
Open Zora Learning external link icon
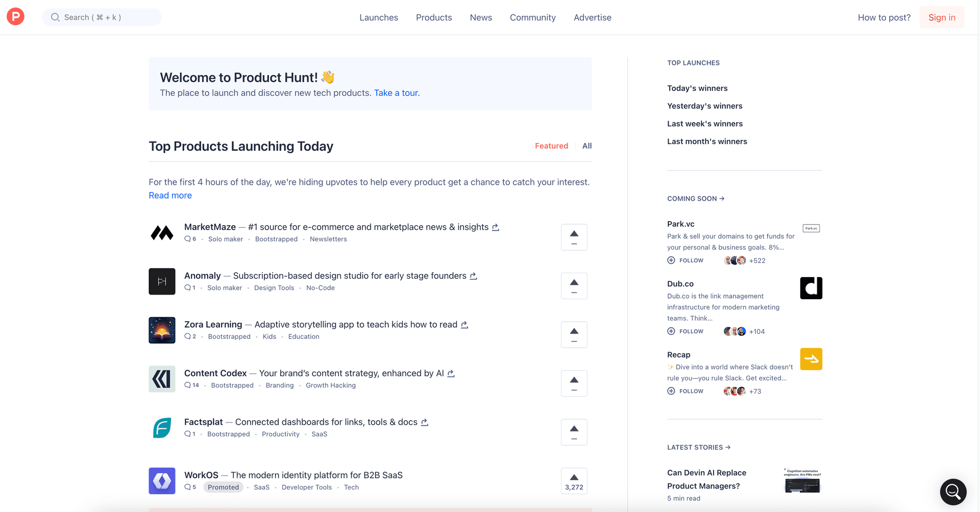[x=464, y=325]
